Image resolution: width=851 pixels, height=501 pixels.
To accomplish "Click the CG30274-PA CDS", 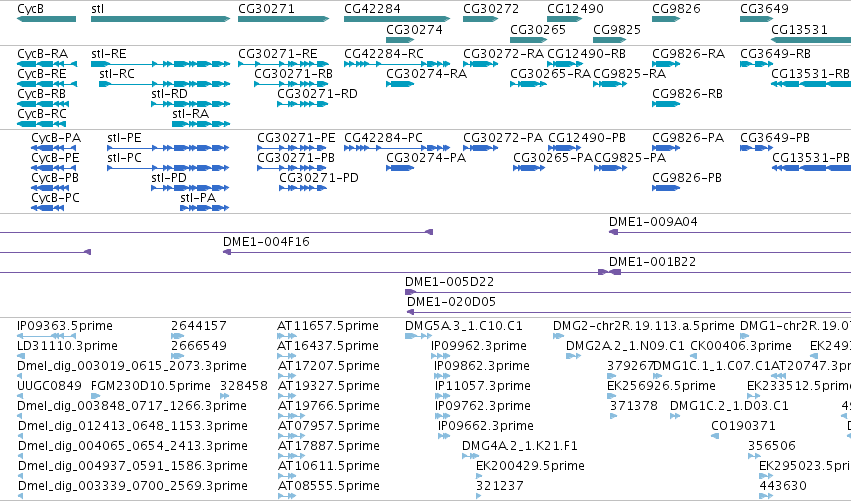I will pyautogui.click(x=400, y=168).
